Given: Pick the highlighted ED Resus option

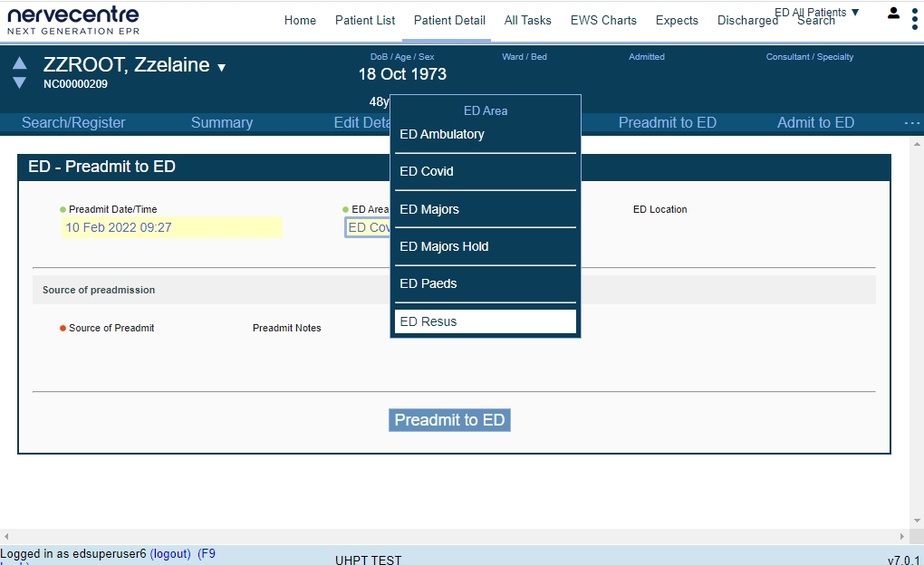Looking at the screenshot, I should (x=485, y=321).
